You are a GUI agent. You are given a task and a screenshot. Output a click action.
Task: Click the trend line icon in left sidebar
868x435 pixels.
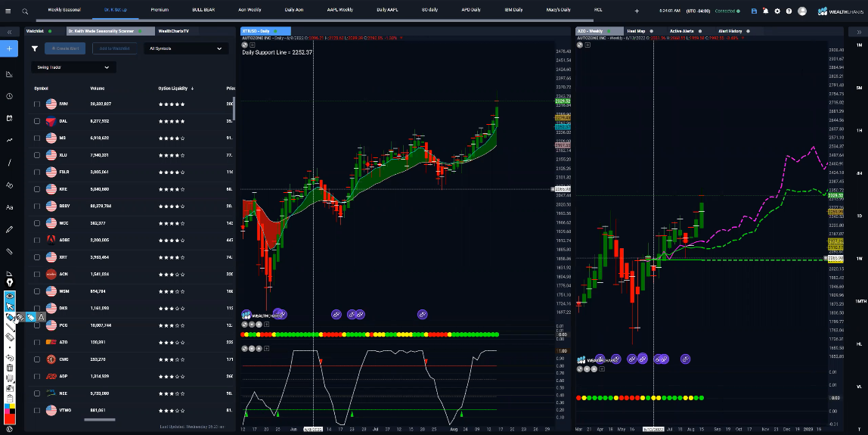tap(9, 141)
